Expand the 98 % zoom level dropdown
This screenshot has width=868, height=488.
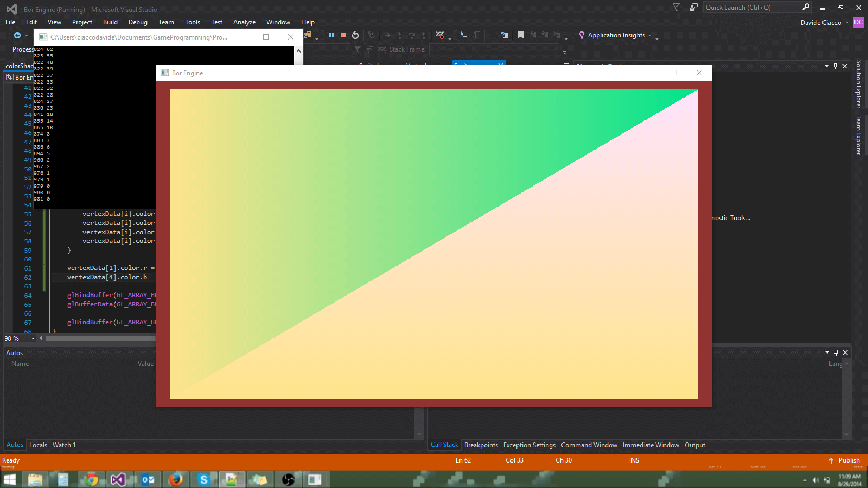[33, 338]
